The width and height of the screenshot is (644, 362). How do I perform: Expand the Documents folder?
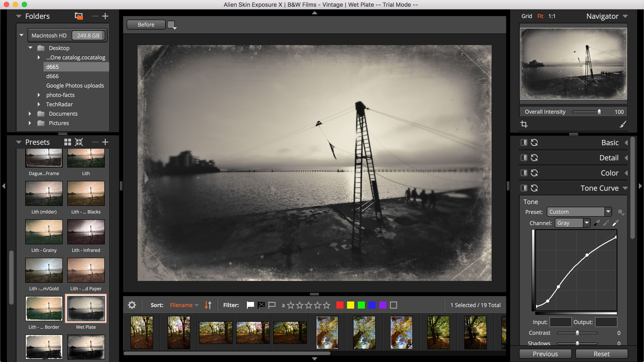click(x=30, y=114)
